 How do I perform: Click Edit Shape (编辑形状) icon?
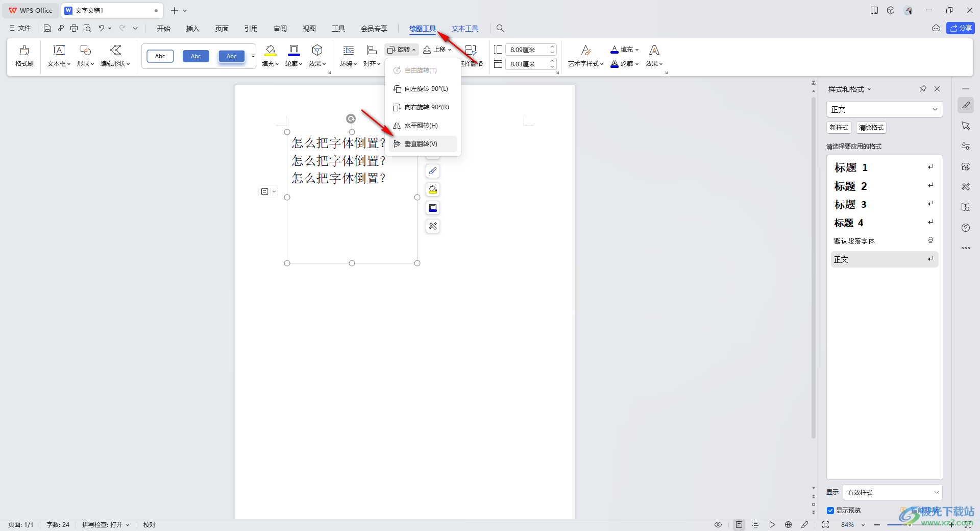115,50
